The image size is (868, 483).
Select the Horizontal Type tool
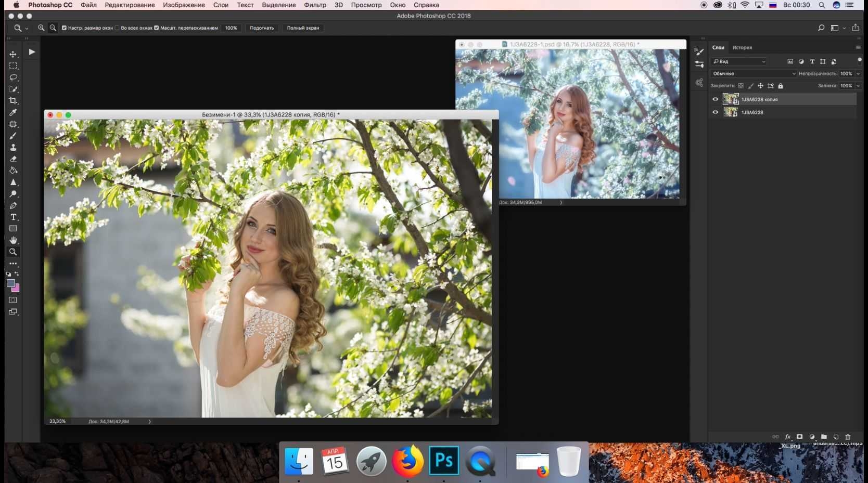13,217
